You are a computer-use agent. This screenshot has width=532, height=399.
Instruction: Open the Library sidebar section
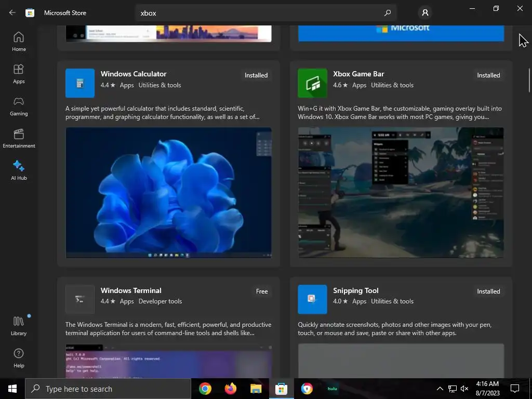click(x=19, y=326)
